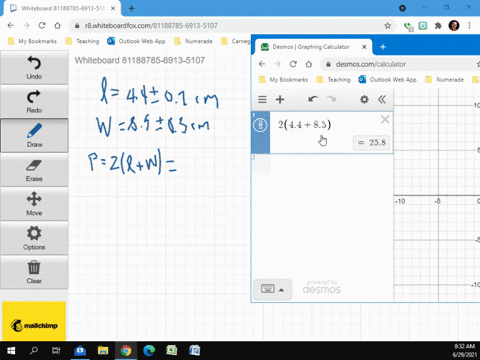Viewport: 480px width, 360px height.
Task: Open File Explorer from the taskbar
Action: tap(103, 351)
